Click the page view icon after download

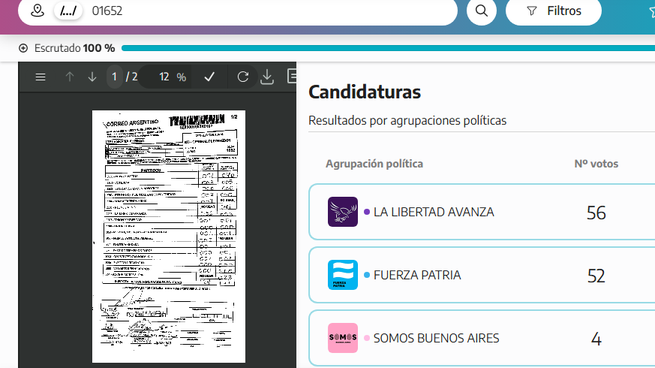pyautogui.click(x=292, y=76)
